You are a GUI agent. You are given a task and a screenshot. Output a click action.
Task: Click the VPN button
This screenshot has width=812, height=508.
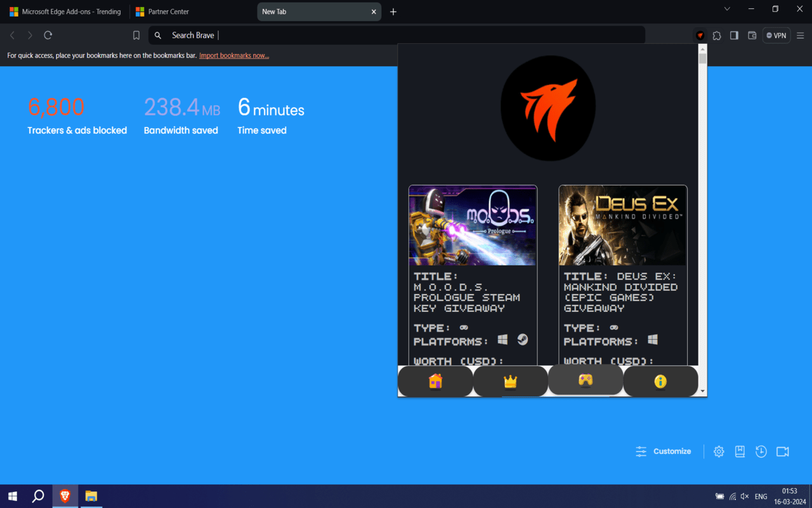(x=776, y=36)
